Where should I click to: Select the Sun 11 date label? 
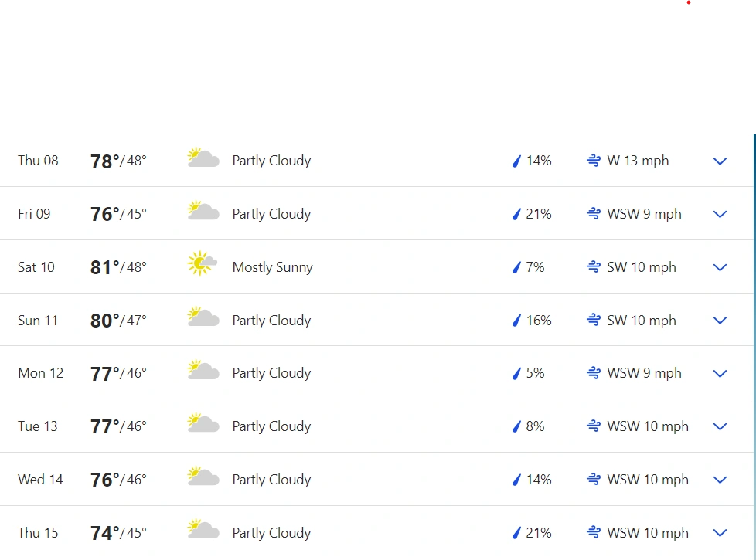point(38,321)
